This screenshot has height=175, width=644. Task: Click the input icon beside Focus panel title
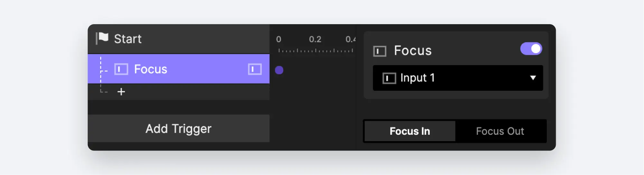pos(379,51)
